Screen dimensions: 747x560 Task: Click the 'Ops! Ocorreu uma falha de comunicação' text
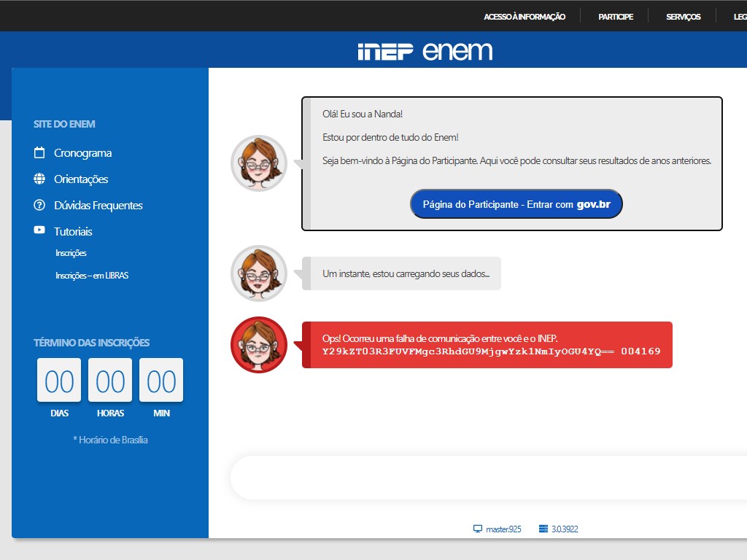(440, 338)
